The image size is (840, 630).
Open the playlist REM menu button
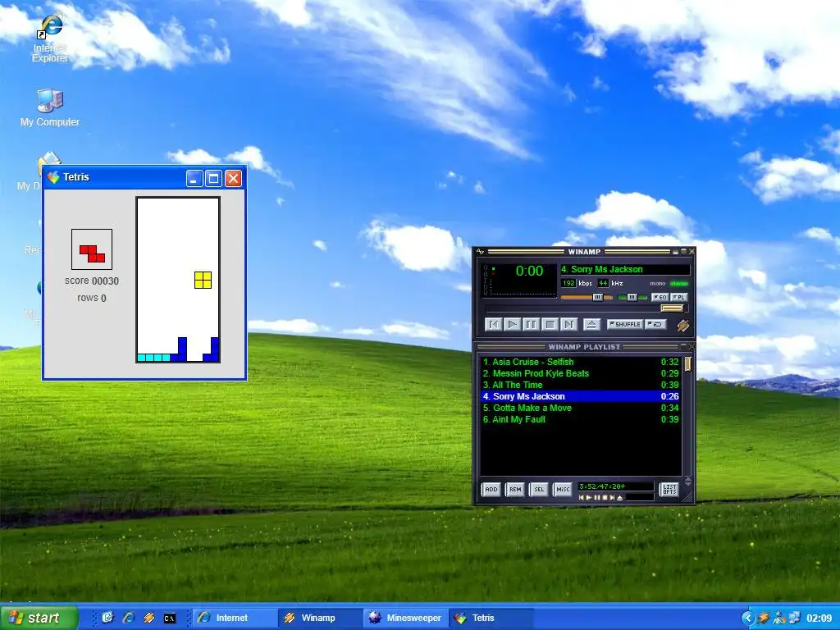tap(515, 489)
